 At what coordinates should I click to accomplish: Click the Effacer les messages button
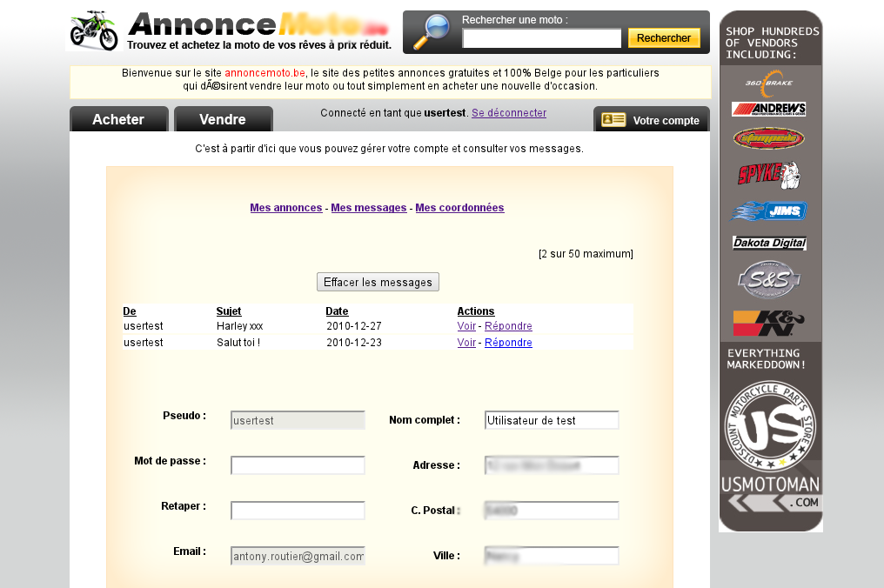click(x=378, y=282)
